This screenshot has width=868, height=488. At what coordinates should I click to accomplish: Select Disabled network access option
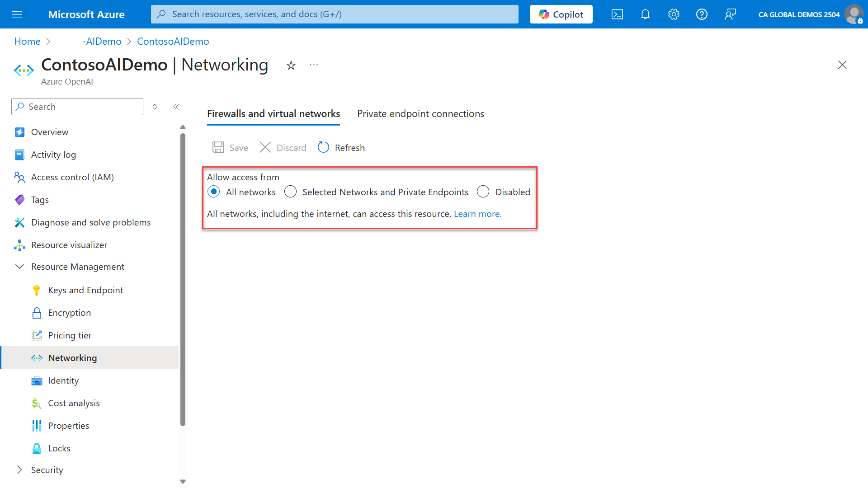click(482, 192)
